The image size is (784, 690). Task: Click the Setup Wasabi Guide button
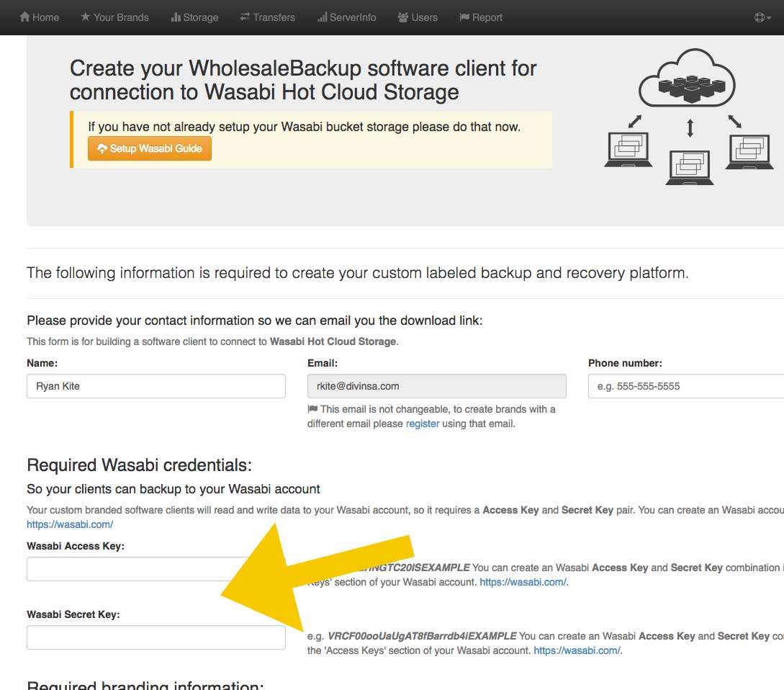tap(150, 148)
